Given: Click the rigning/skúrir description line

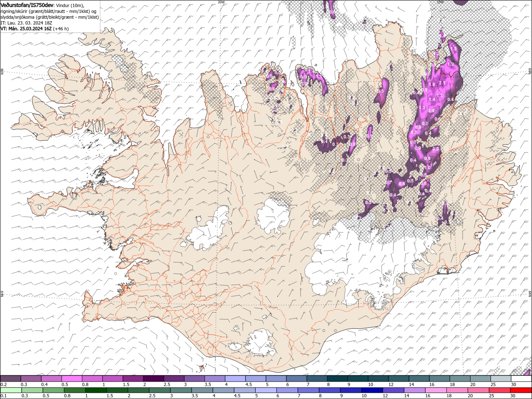Looking at the screenshot, I should [49, 11].
